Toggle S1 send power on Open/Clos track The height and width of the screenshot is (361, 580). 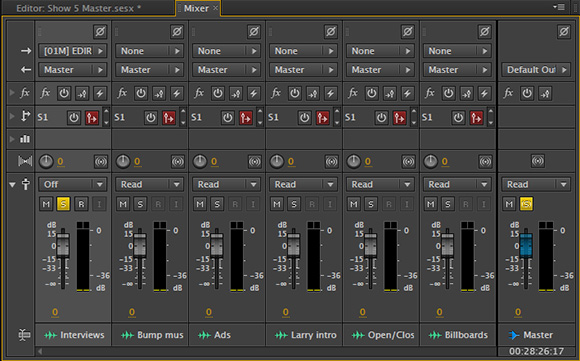381,118
